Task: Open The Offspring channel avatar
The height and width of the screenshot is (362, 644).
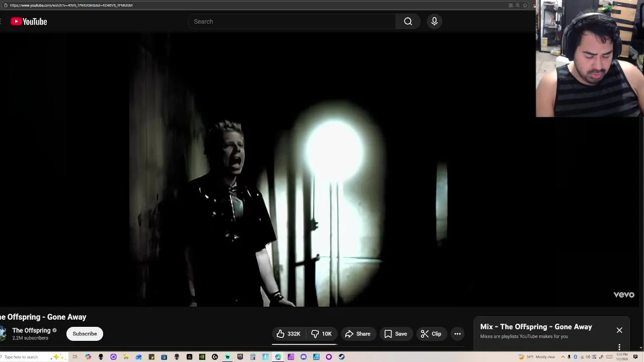Action: [x=2, y=334]
